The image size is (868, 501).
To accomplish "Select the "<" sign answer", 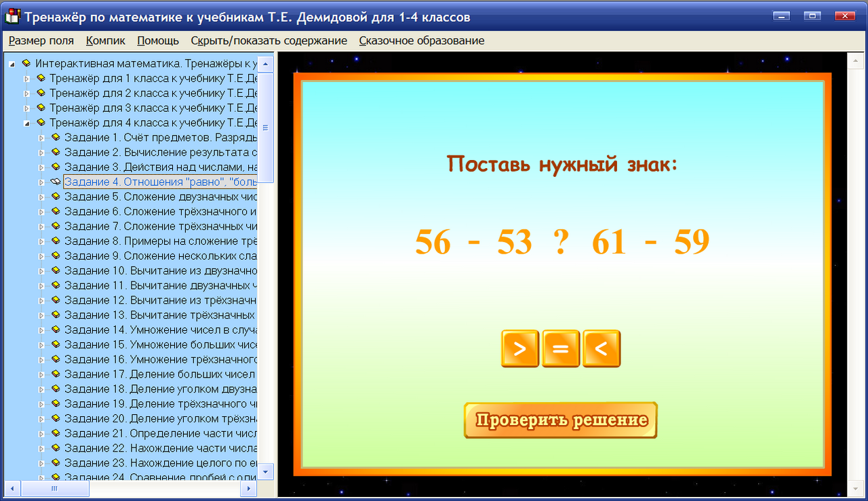I will (x=601, y=348).
